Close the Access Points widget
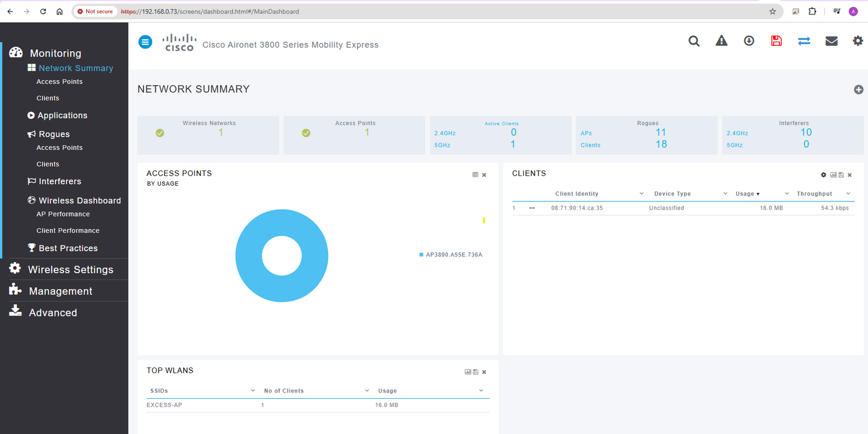The height and width of the screenshot is (434, 868). (484, 175)
